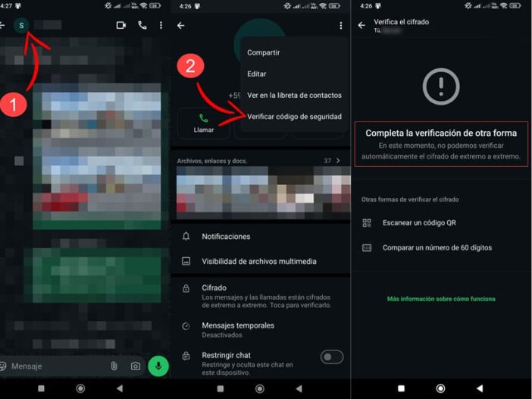Open Mensajes temporales setting
Screen dimensions: 532x399
[x=261, y=330]
